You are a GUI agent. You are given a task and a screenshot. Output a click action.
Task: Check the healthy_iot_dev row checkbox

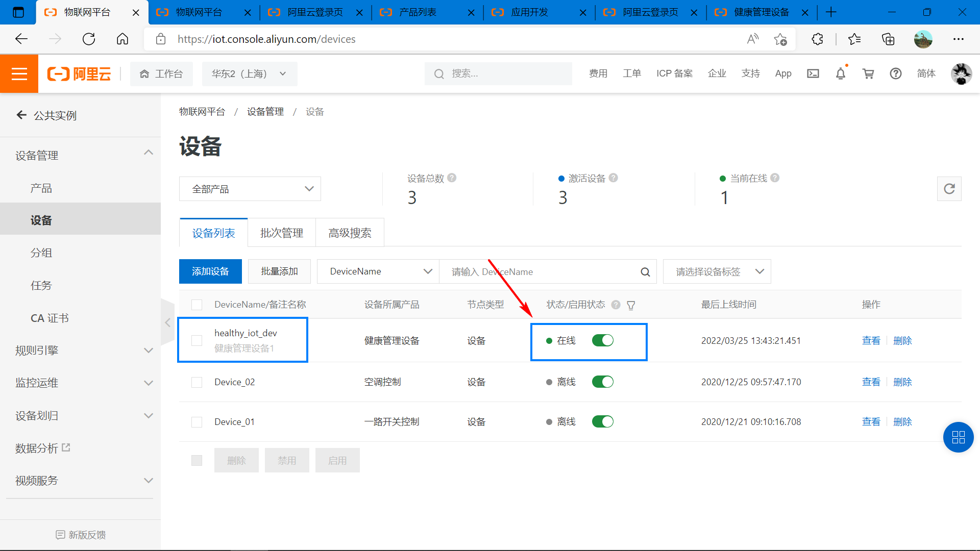[197, 341]
